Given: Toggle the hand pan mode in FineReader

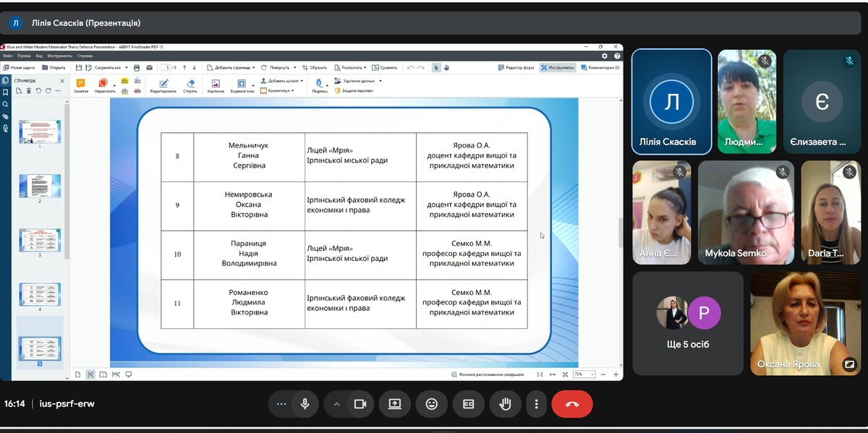Looking at the screenshot, I should 446,67.
